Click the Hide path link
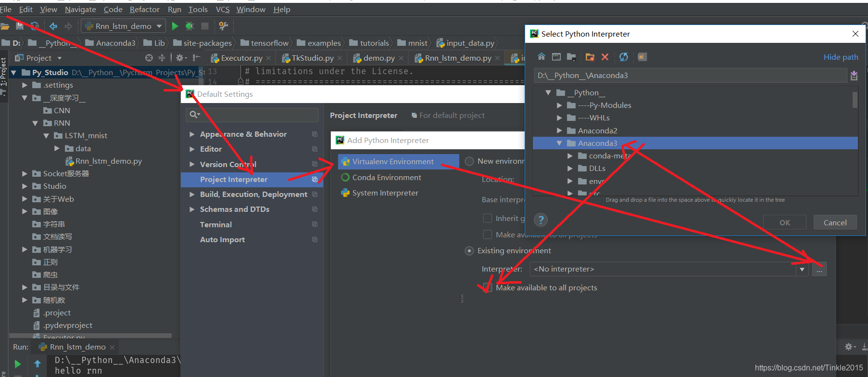This screenshot has height=377, width=868. [x=841, y=57]
